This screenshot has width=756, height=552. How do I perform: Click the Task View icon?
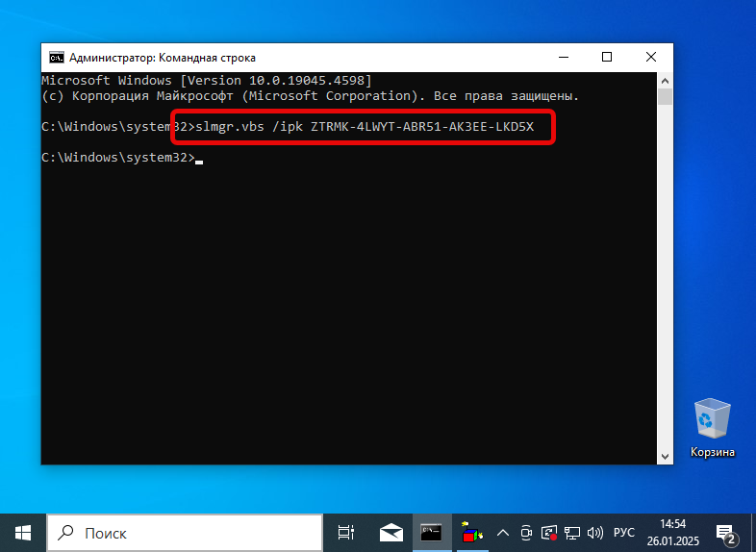[345, 532]
